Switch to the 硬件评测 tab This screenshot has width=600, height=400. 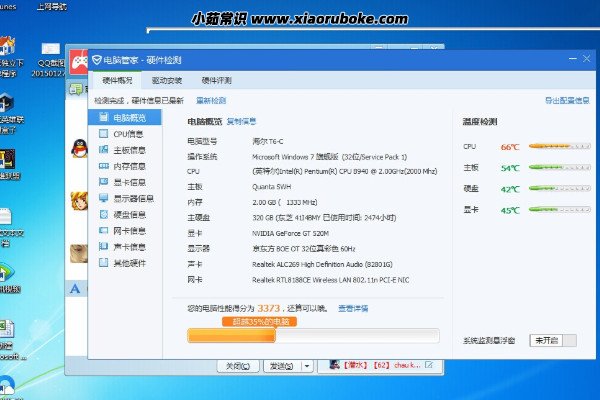pos(217,80)
